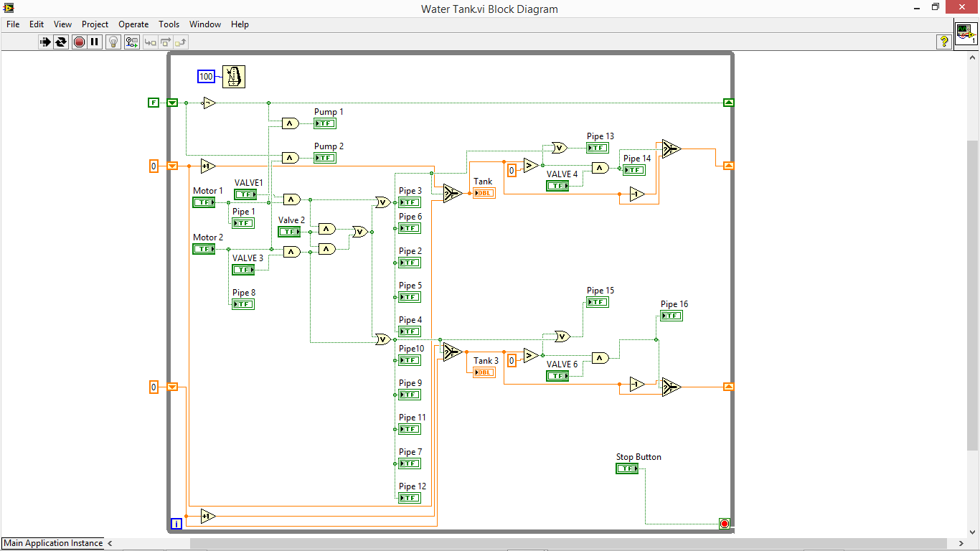Toggle Highlight Execution lightbulb
Viewport: 980px width, 551px height.
pos(113,42)
